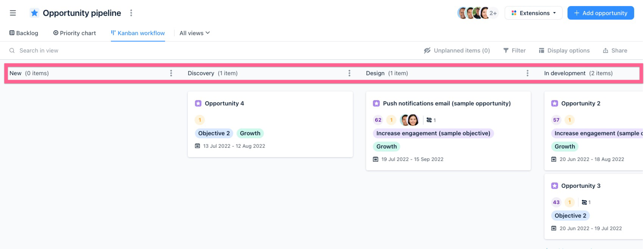Switch to the Priority chart tab
This screenshot has width=644, height=249.
click(75, 33)
